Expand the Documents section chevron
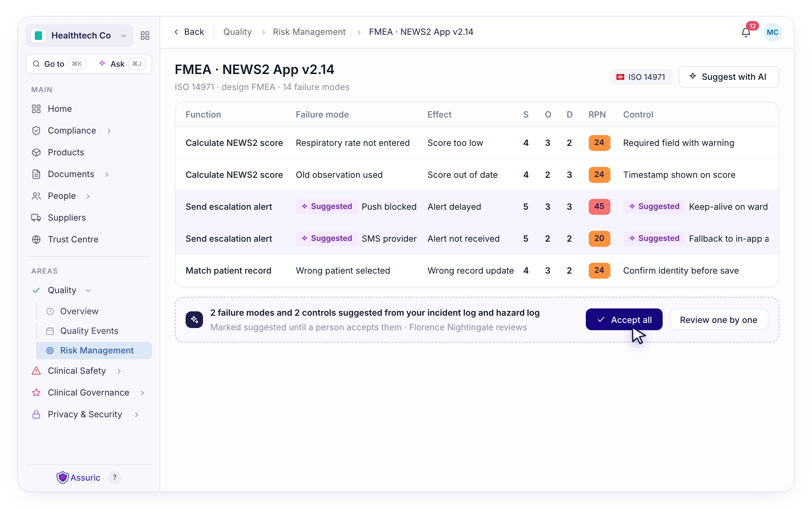 pos(107,174)
